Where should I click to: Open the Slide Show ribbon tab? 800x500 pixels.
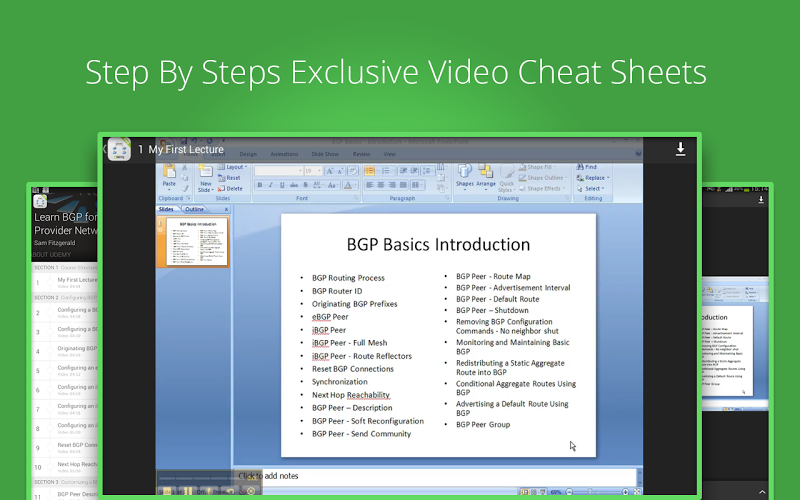coord(325,154)
